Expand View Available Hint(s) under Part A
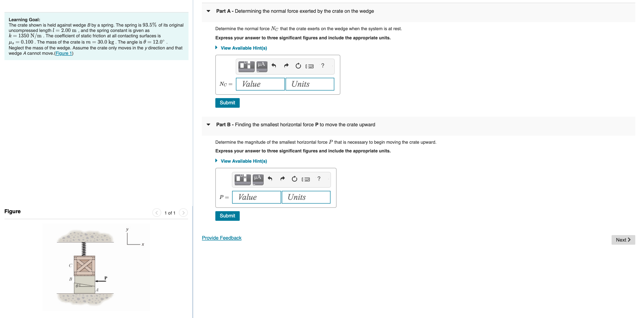The image size is (644, 318). coord(243,48)
